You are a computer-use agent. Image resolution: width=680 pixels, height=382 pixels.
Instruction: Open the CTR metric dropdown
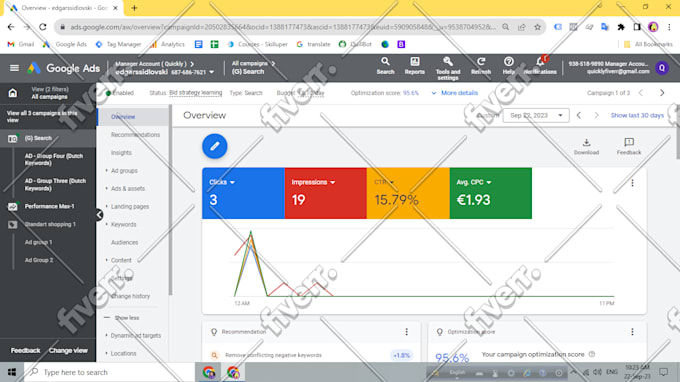tap(384, 182)
